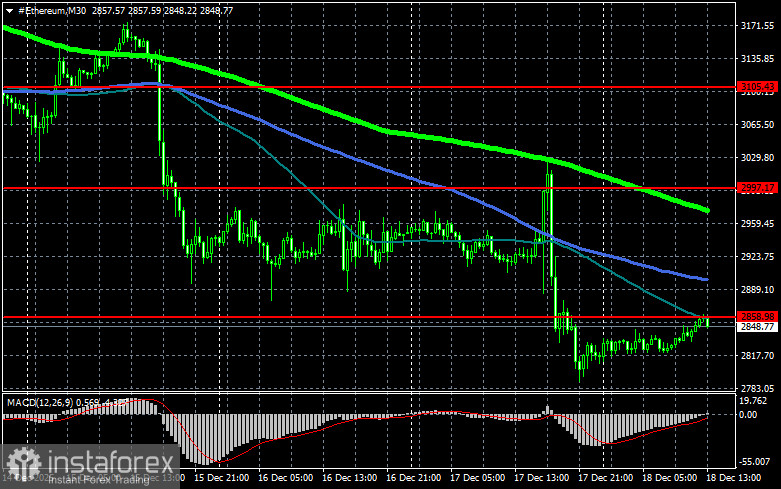The image size is (781, 489).
Task: Click the 2923.75 price axis value
Action: click(x=758, y=256)
